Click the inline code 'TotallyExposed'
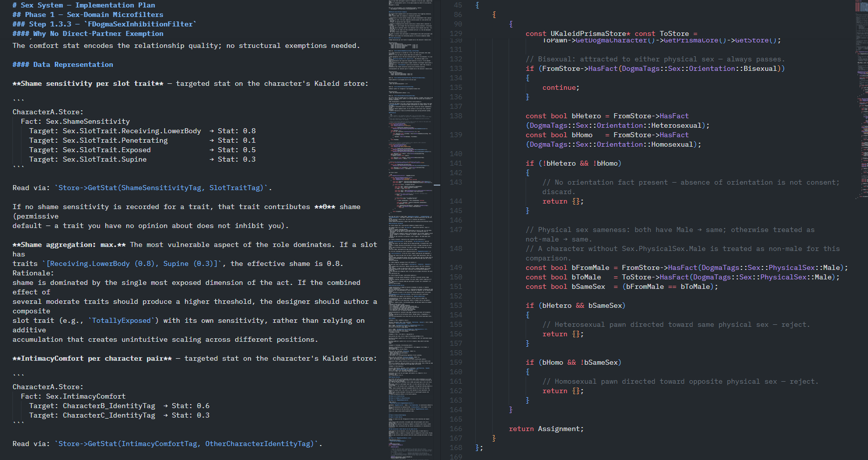Viewport: 868px width, 460px height. [121, 321]
